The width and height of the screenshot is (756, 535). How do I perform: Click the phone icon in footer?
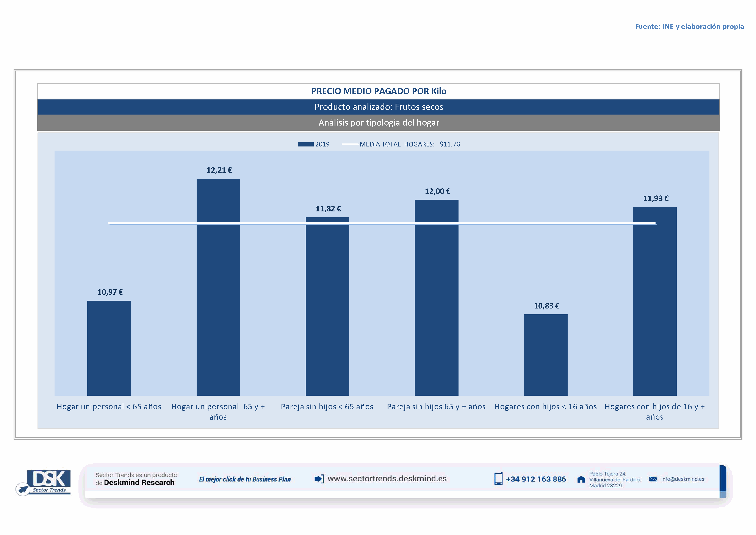coord(498,479)
